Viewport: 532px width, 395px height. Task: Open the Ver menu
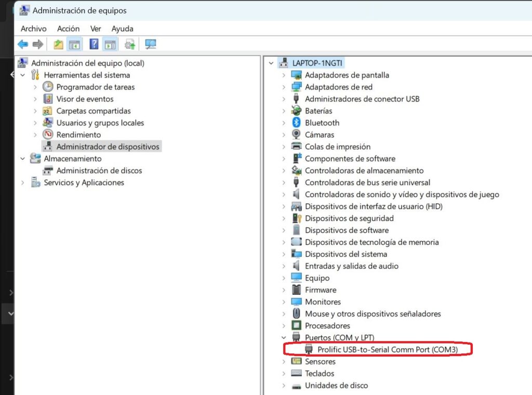(x=96, y=29)
